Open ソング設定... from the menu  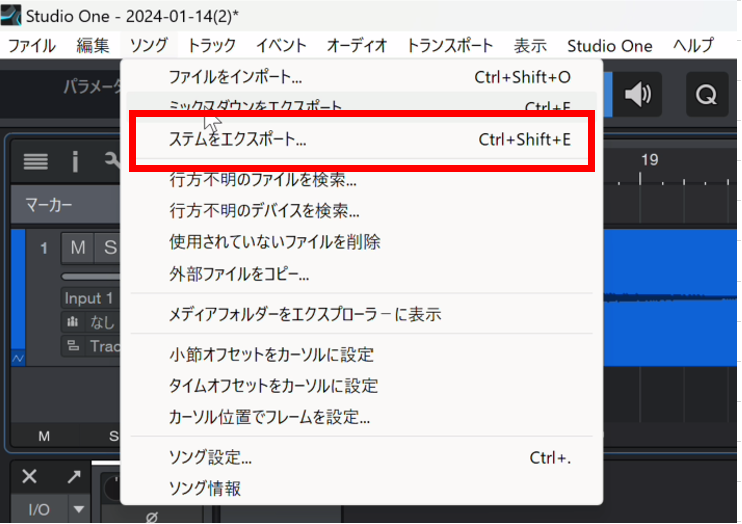[x=362, y=457]
